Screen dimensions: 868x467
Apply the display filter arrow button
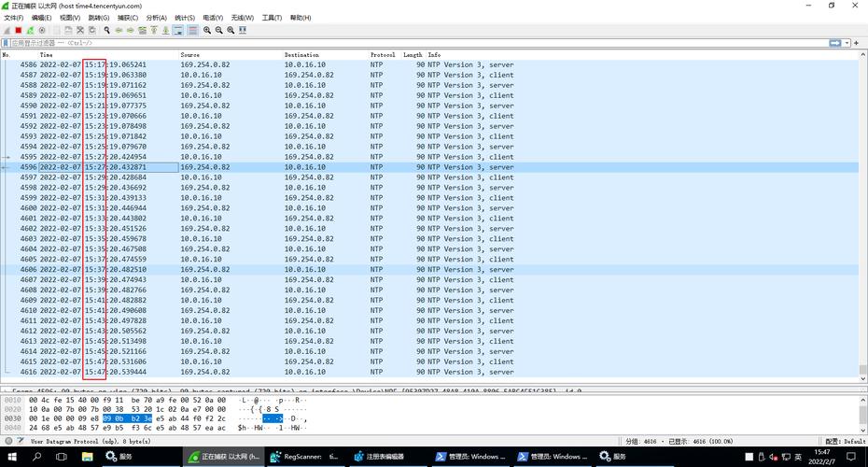click(834, 43)
